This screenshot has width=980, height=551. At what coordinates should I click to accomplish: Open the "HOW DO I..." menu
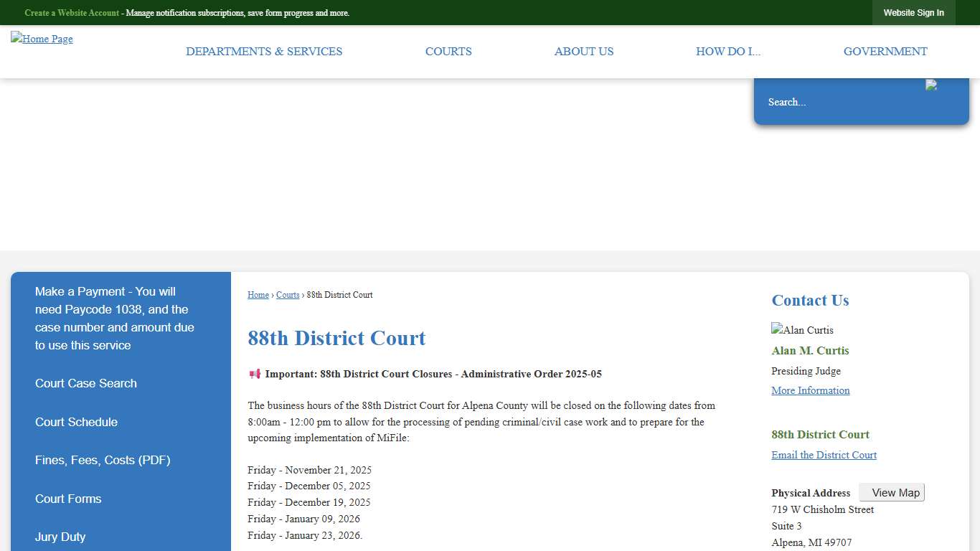pos(728,51)
